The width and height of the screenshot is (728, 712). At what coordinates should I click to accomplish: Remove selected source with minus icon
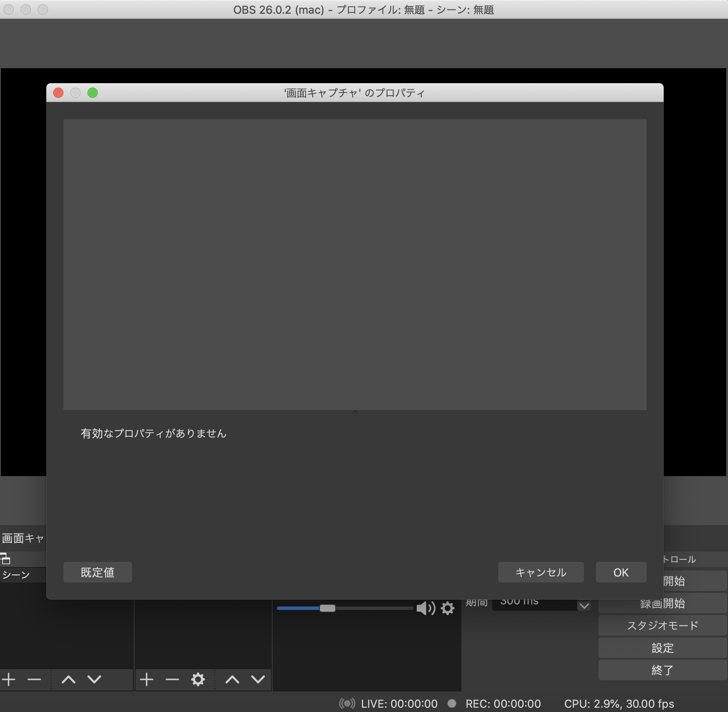click(x=172, y=679)
